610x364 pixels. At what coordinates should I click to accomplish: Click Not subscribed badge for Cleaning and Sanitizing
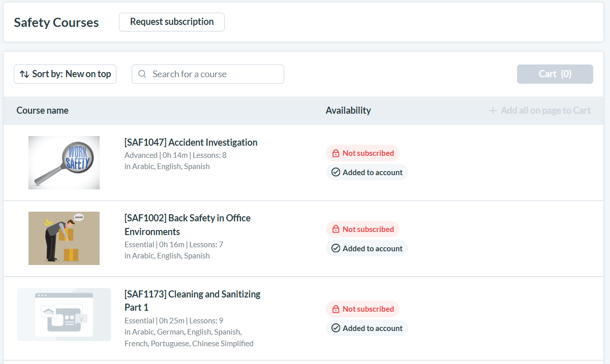[362, 309]
